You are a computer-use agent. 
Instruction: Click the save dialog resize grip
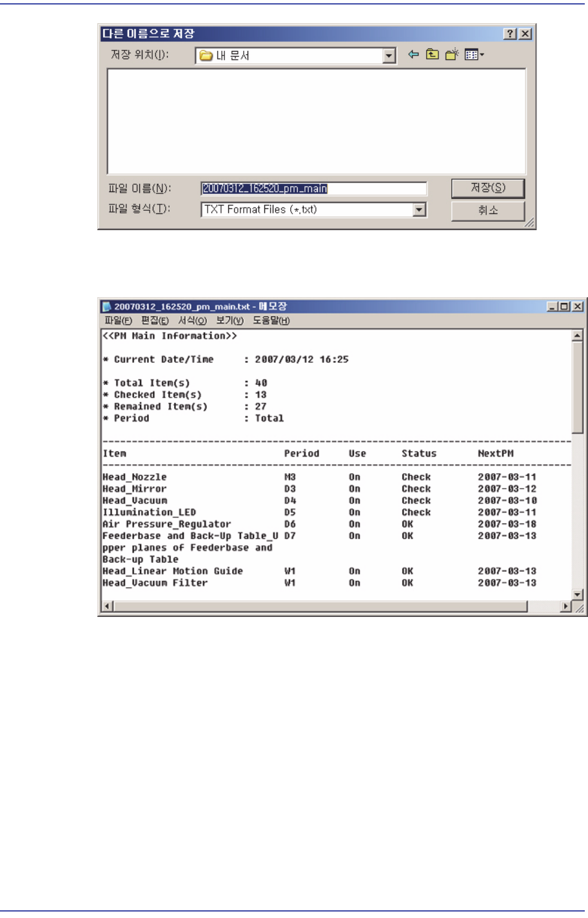529,222
